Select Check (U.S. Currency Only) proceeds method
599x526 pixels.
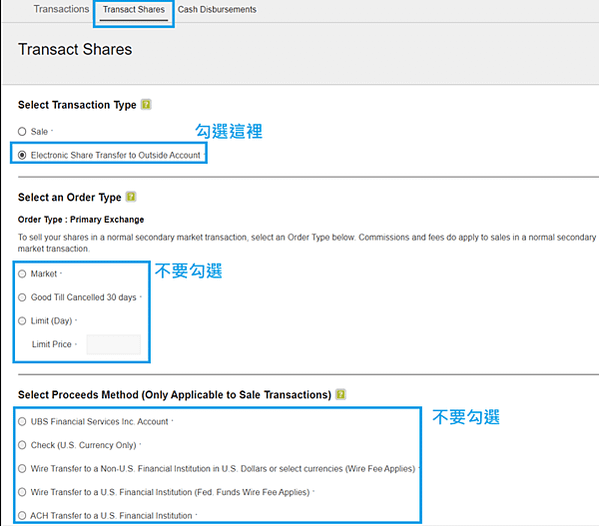(22, 445)
